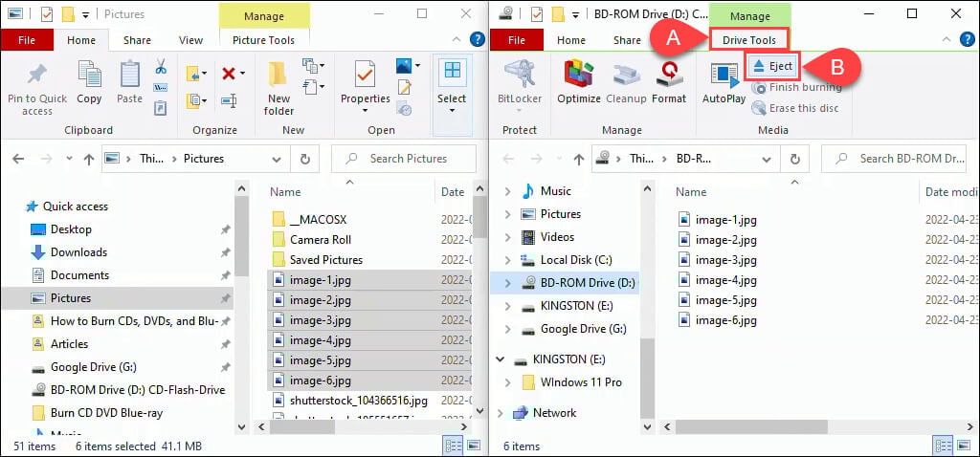Click the Eject disc button
Image resolution: width=980 pixels, height=457 pixels.
click(772, 66)
